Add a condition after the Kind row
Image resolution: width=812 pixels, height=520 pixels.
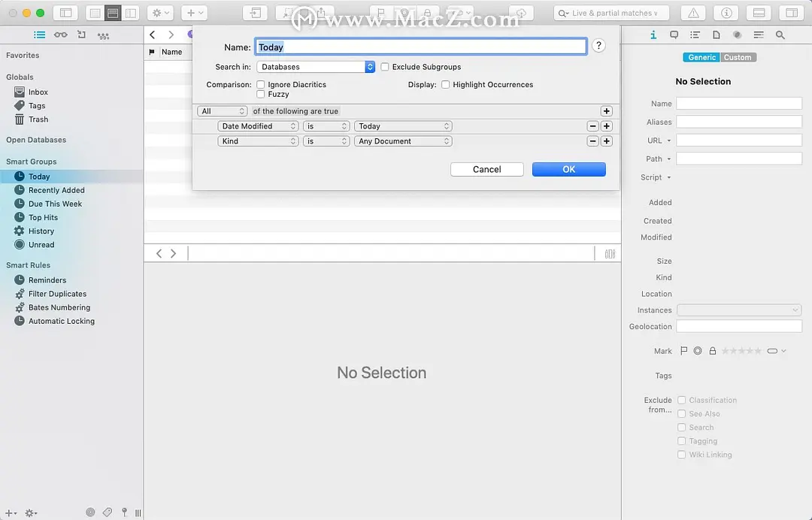(607, 141)
